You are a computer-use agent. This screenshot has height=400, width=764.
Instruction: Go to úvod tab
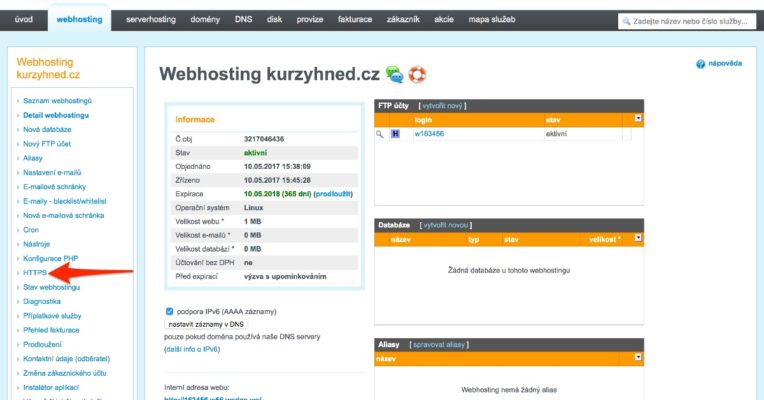tap(24, 19)
